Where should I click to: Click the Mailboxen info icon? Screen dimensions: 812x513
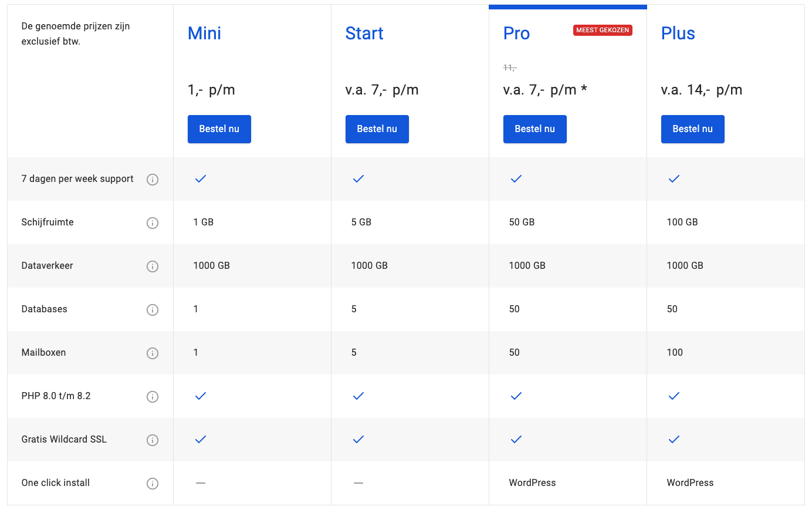tap(153, 353)
